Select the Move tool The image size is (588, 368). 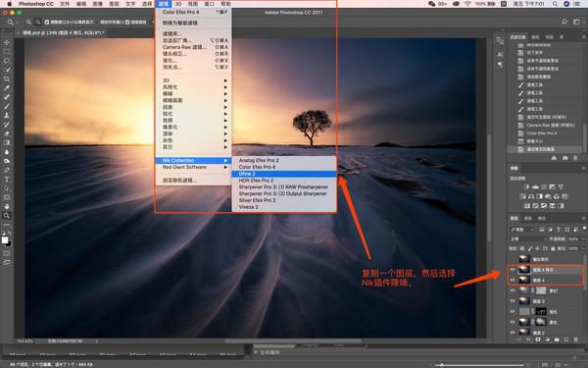7,42
